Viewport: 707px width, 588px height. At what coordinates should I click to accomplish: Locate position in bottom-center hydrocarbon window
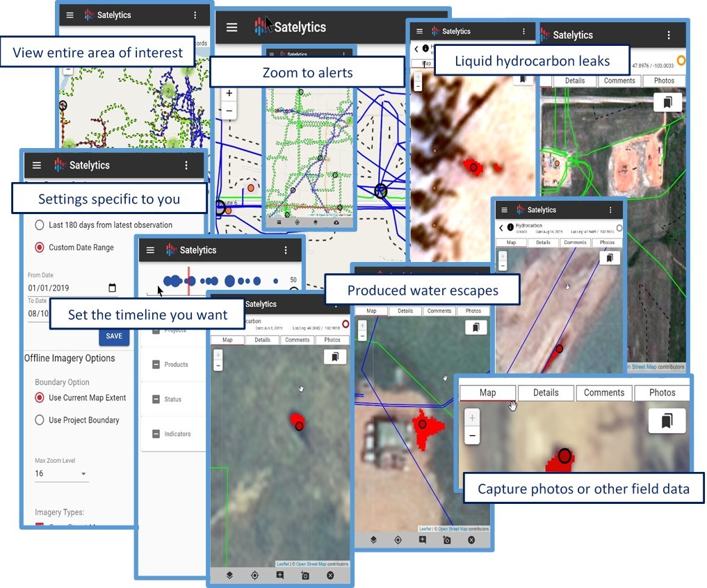254,575
